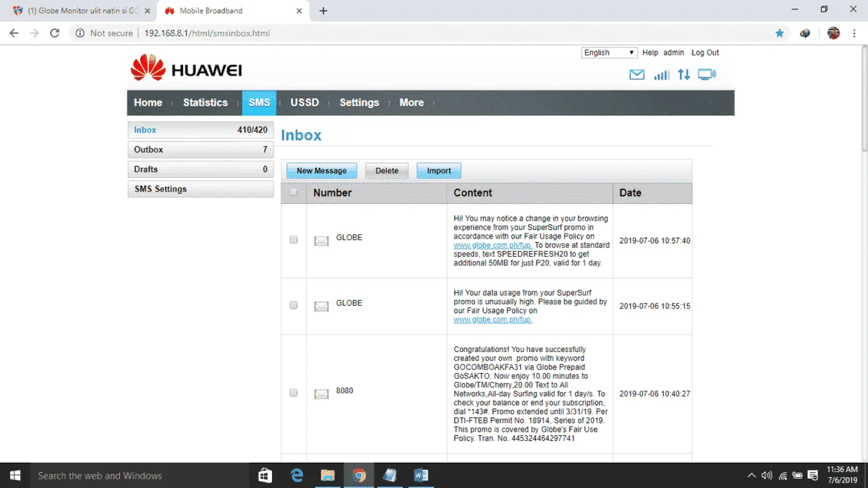Image resolution: width=868 pixels, height=488 pixels.
Task: Open the More tab
Action: [x=412, y=103]
